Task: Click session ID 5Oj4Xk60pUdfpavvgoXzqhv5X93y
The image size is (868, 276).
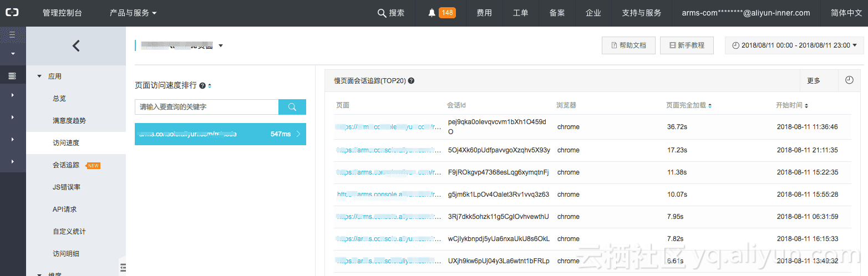Action: tap(499, 150)
